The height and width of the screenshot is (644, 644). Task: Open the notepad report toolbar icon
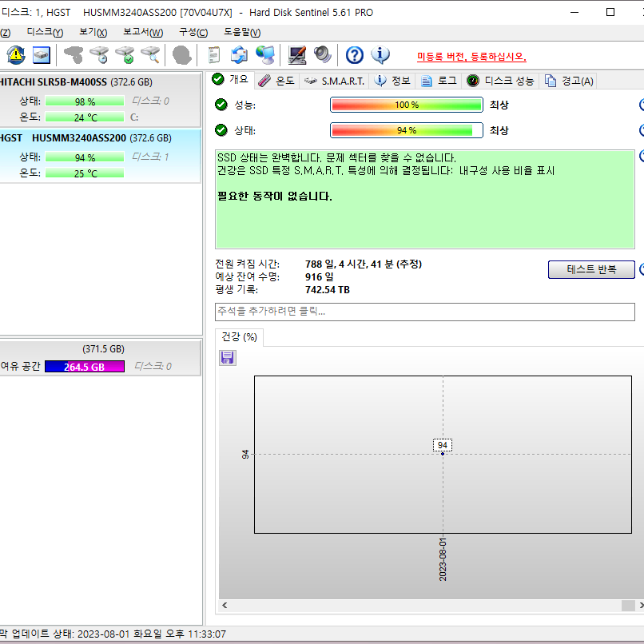coord(213,55)
